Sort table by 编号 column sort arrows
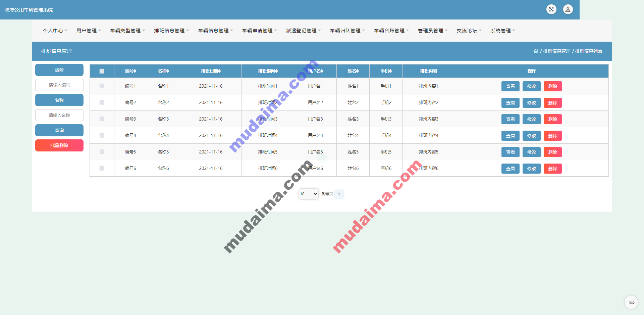This screenshot has height=315, width=644. pos(135,71)
